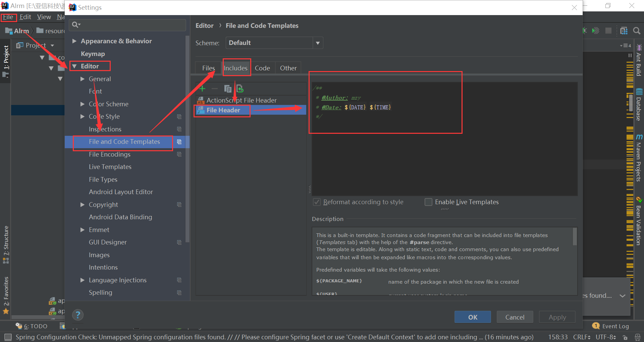Open the Scheme dropdown
Image resolution: width=644 pixels, height=342 pixels.
click(274, 43)
